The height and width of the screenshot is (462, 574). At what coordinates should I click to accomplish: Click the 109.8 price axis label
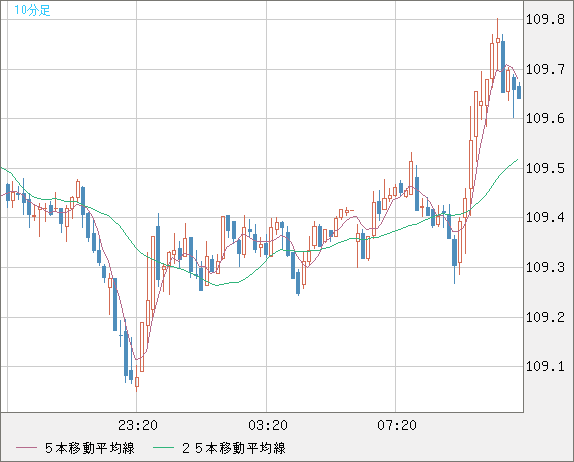coord(545,19)
